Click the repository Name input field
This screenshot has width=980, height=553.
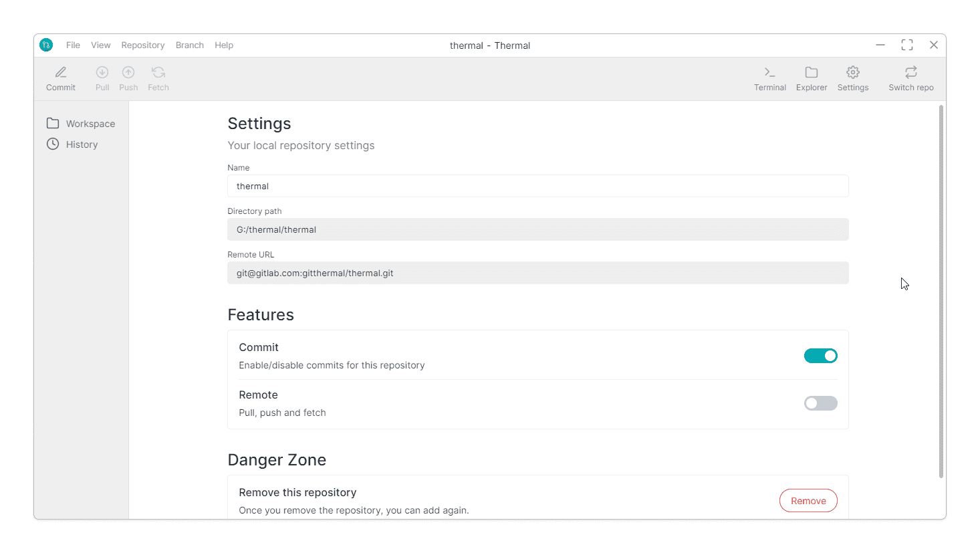537,186
